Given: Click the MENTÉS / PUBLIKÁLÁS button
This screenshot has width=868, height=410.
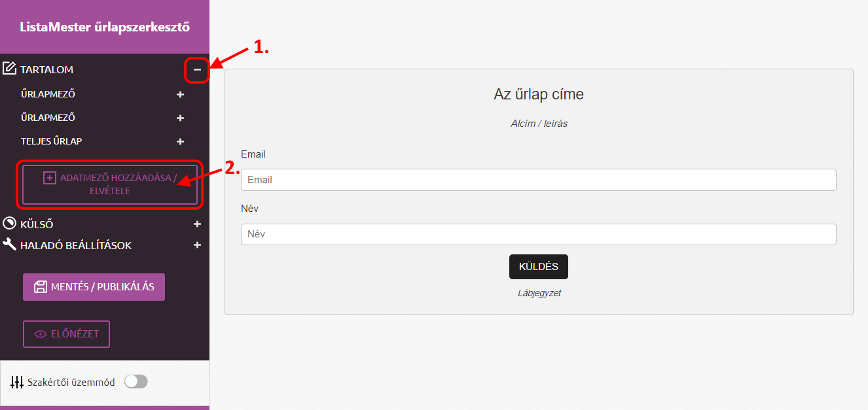Looking at the screenshot, I should point(94,287).
